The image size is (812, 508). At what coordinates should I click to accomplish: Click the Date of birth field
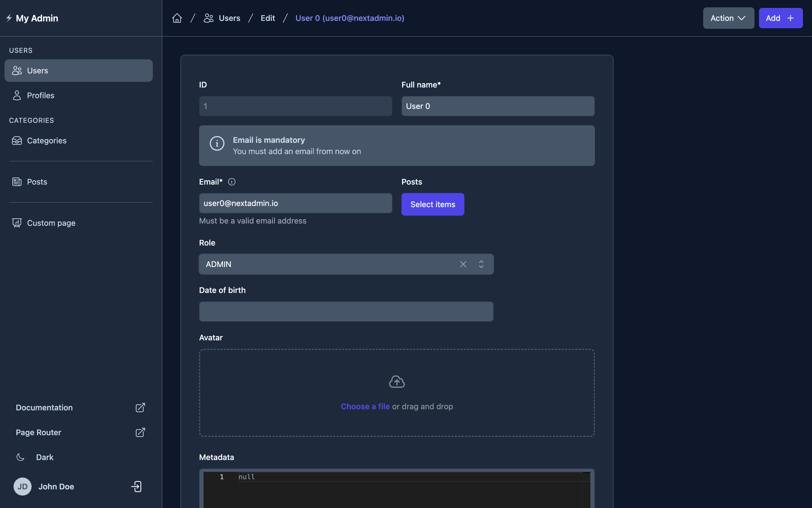(x=346, y=312)
